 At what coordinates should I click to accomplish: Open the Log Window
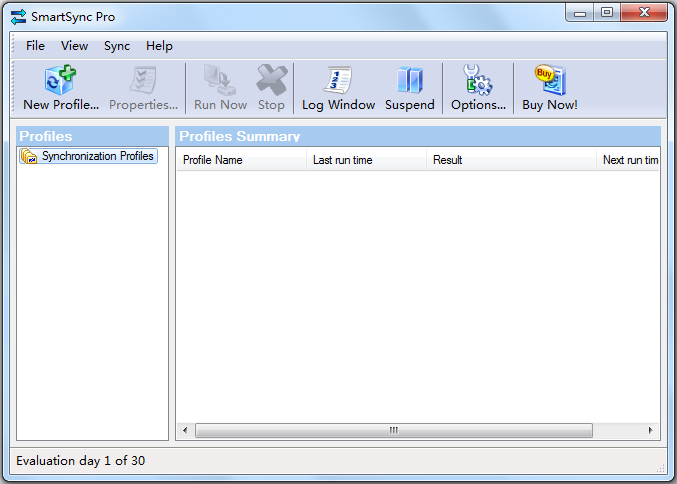[x=338, y=87]
